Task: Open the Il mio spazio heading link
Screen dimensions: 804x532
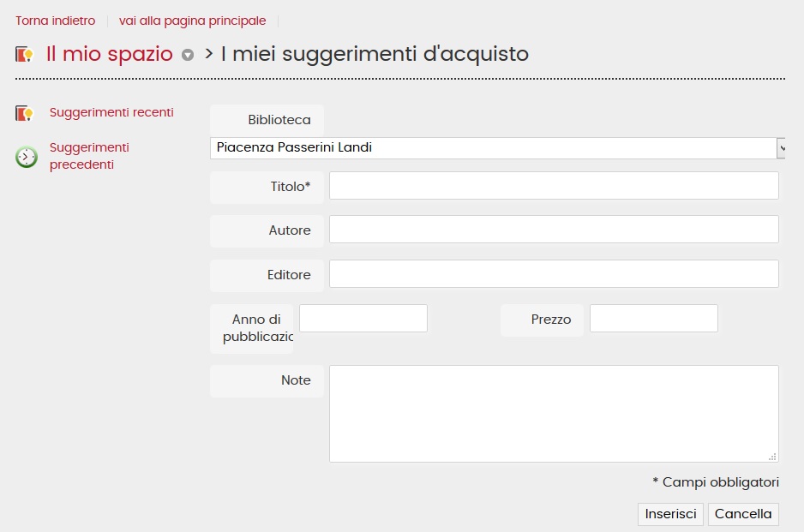Action: click(109, 54)
